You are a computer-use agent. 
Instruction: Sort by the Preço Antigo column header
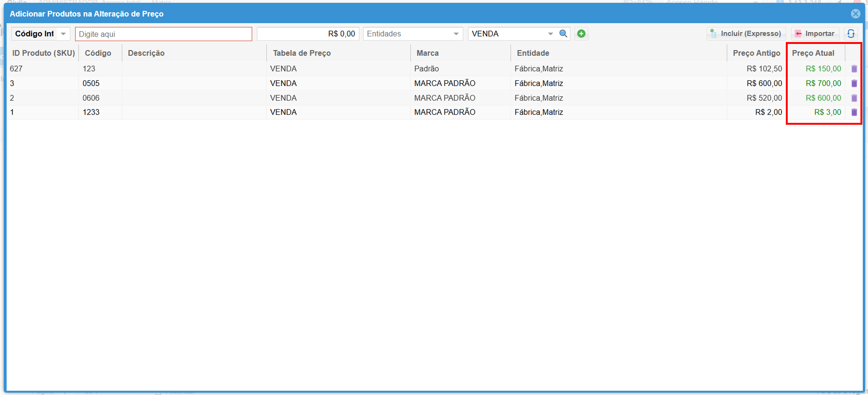click(756, 53)
